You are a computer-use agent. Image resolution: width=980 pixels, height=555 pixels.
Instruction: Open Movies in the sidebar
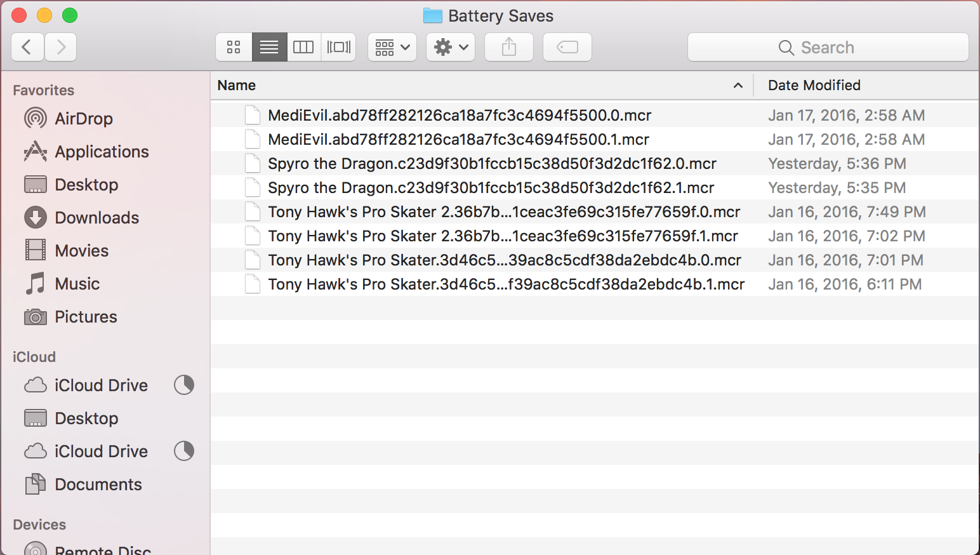click(105, 251)
